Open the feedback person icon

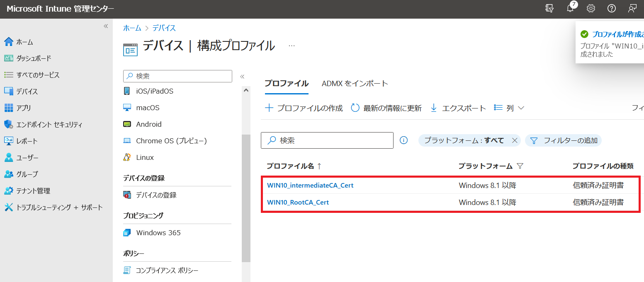(x=632, y=9)
